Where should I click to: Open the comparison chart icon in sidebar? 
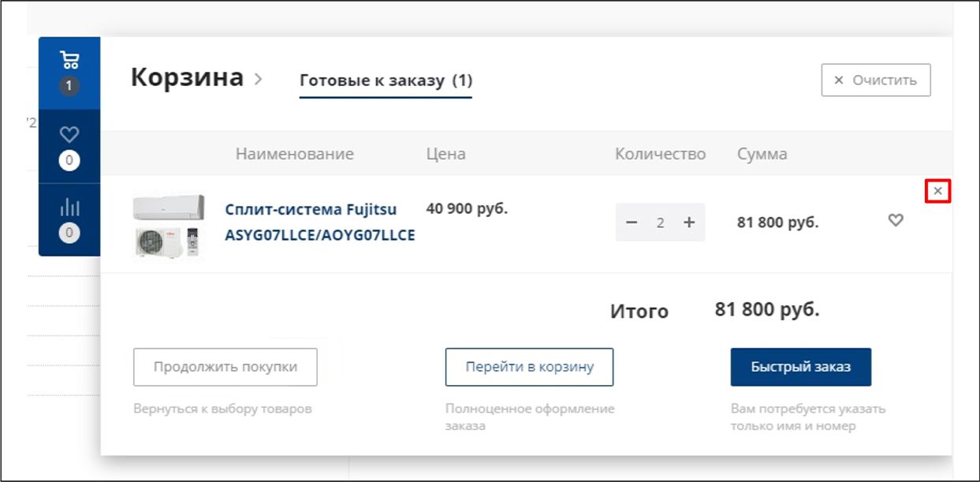point(69,207)
